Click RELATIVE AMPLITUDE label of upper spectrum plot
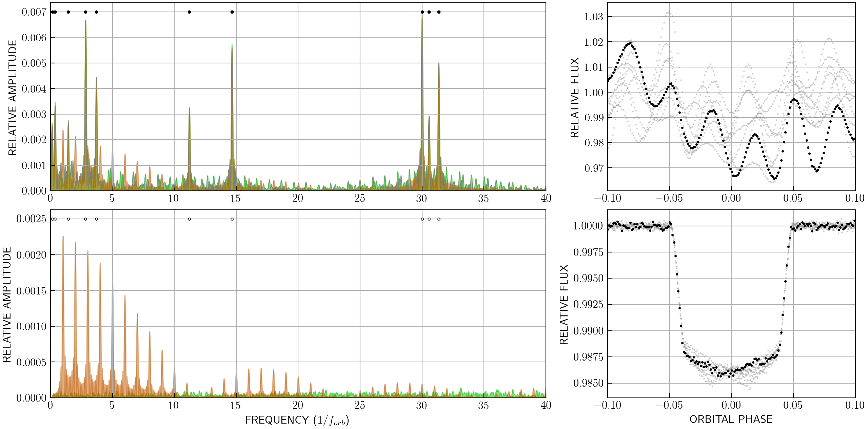868x429 pixels. click(13, 98)
